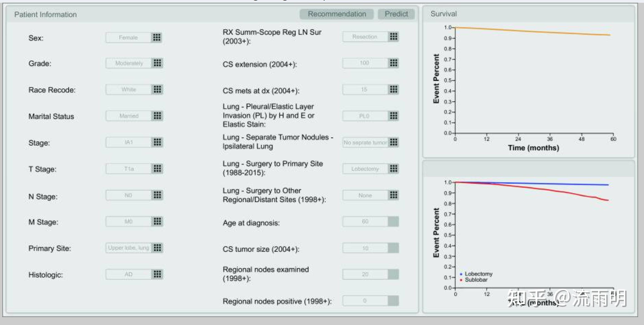
Task: Click grid icon for Marital Status
Action: [157, 116]
